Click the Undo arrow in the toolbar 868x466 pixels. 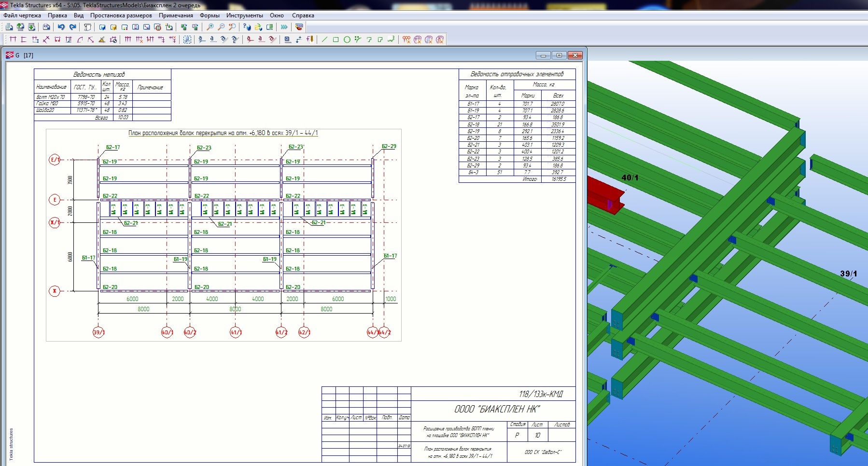coord(61,27)
